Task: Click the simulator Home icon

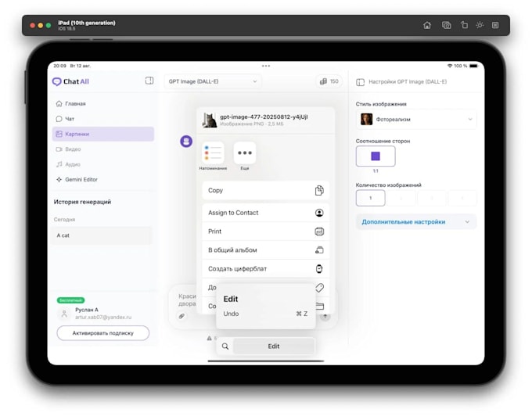Action: [x=427, y=25]
